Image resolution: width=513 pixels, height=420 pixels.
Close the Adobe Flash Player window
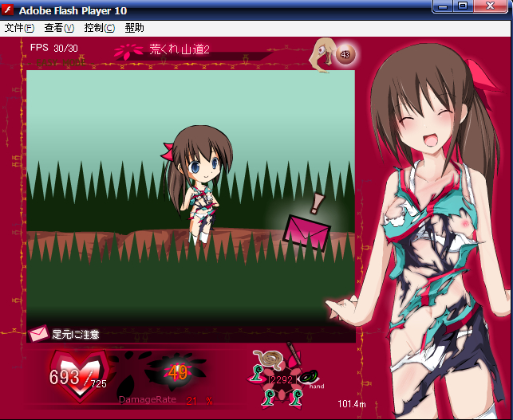[490, 6]
